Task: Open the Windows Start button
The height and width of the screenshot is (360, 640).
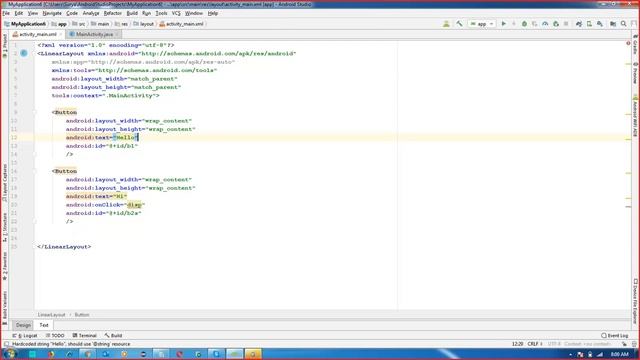Action: (x=9, y=354)
